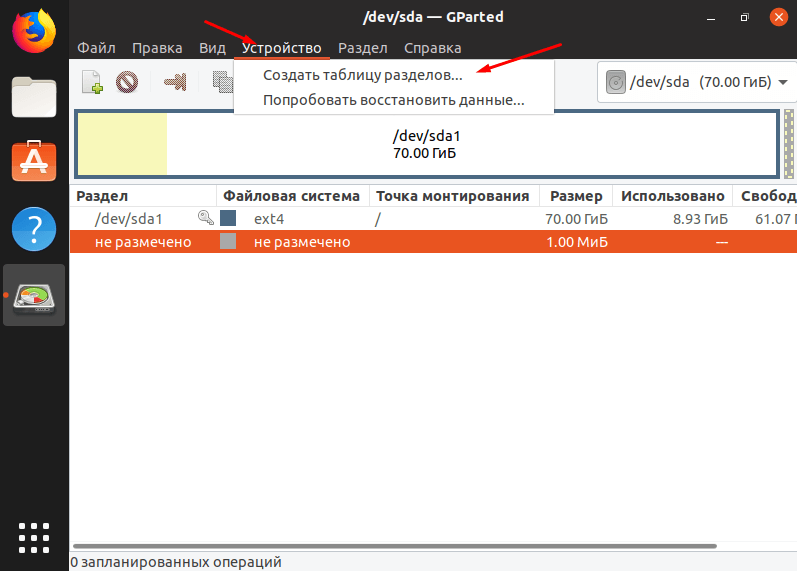Sort by Файловая система column header
Image resolution: width=797 pixels, height=571 pixels.
click(292, 196)
